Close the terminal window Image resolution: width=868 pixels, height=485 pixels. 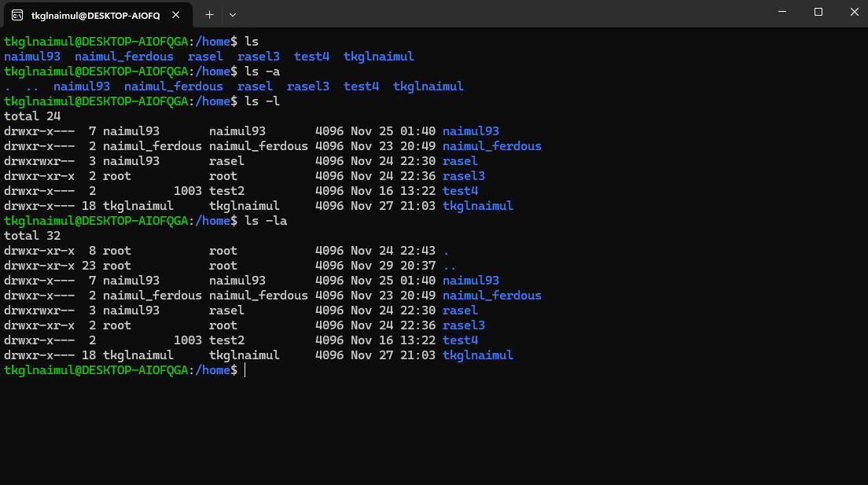854,12
